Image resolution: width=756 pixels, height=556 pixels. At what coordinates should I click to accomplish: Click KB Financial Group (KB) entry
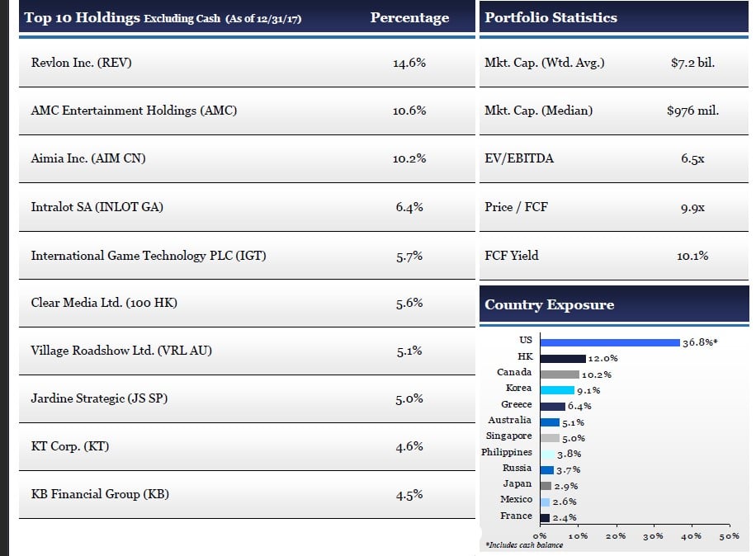[100, 494]
